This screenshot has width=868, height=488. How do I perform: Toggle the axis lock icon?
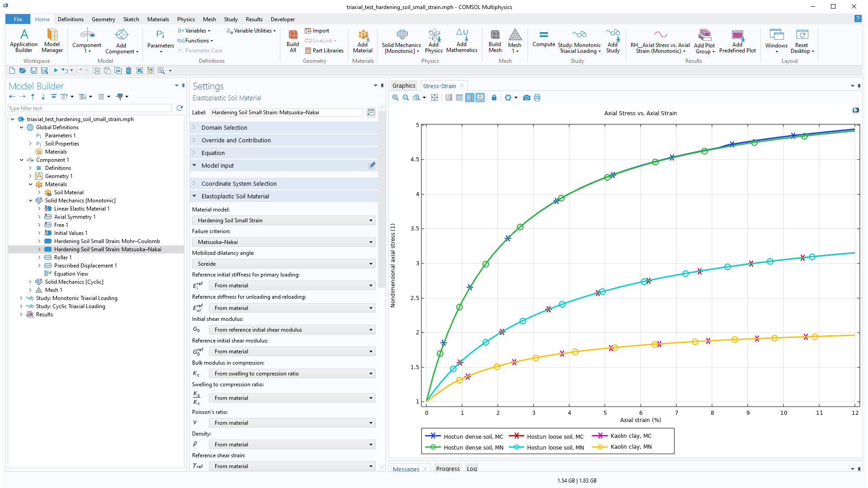click(494, 98)
